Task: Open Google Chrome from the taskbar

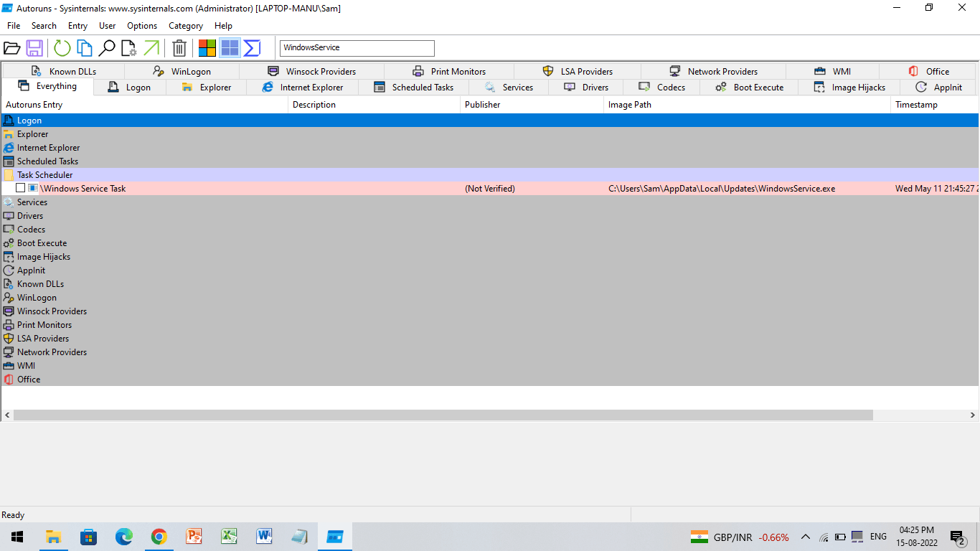Action: click(159, 537)
